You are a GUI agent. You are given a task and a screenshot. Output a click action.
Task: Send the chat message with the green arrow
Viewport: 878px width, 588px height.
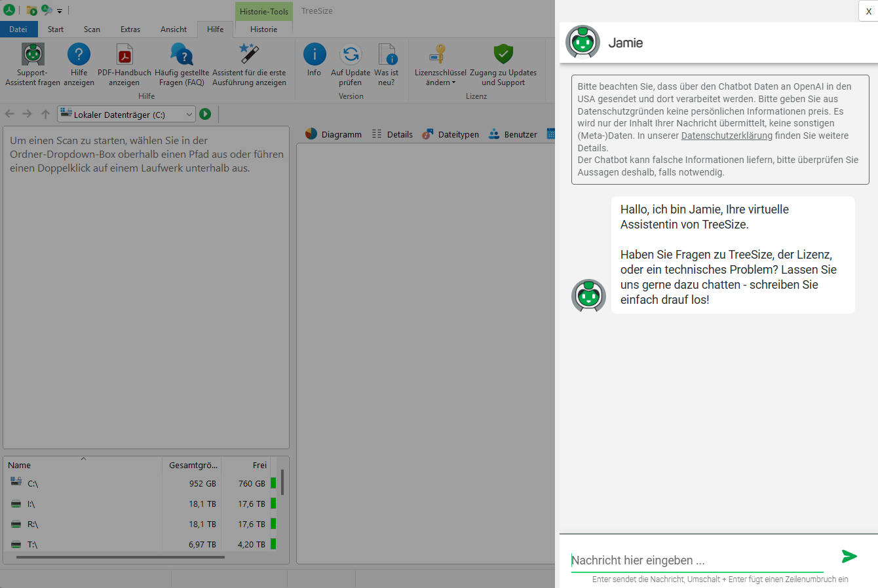click(849, 557)
